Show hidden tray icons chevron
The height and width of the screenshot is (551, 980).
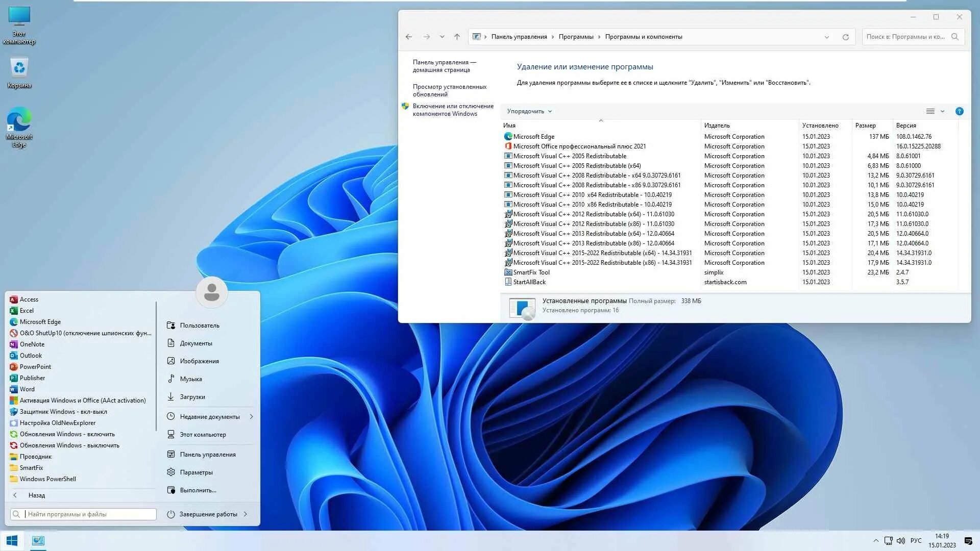[876, 541]
